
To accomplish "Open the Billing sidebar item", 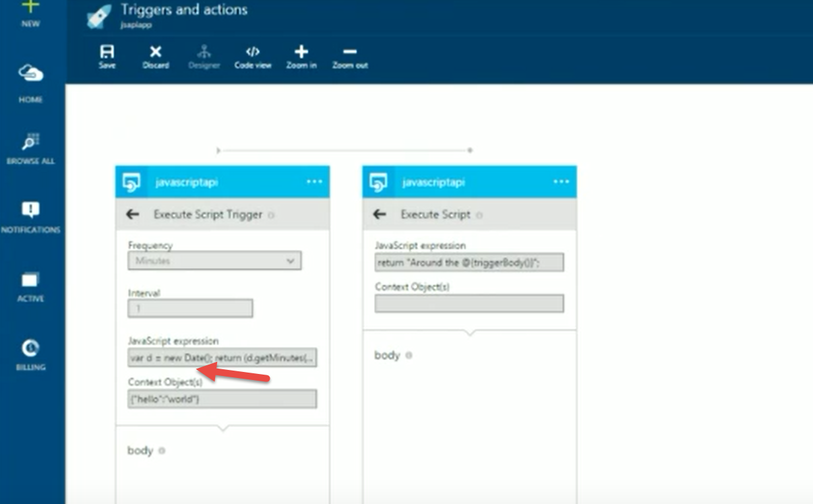I will point(30,348).
